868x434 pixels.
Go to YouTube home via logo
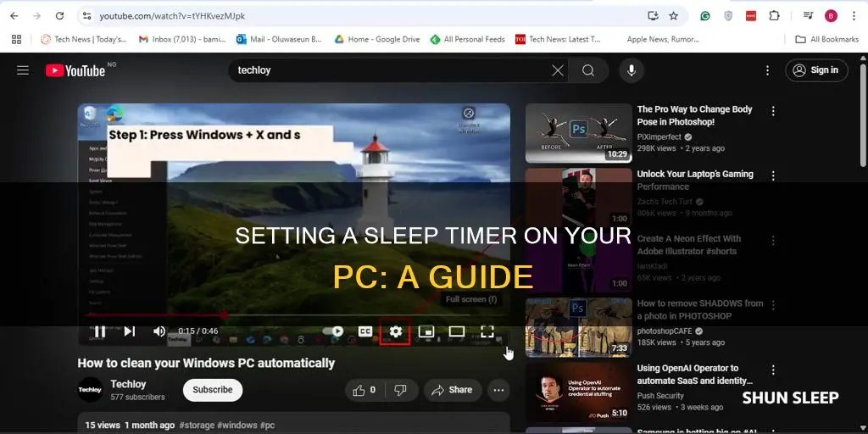click(x=75, y=70)
